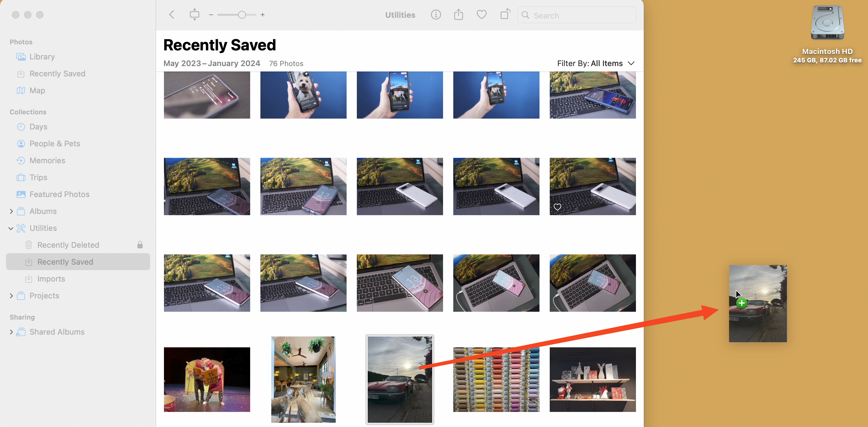
Task: Click the Share icon in toolbar
Action: click(458, 15)
